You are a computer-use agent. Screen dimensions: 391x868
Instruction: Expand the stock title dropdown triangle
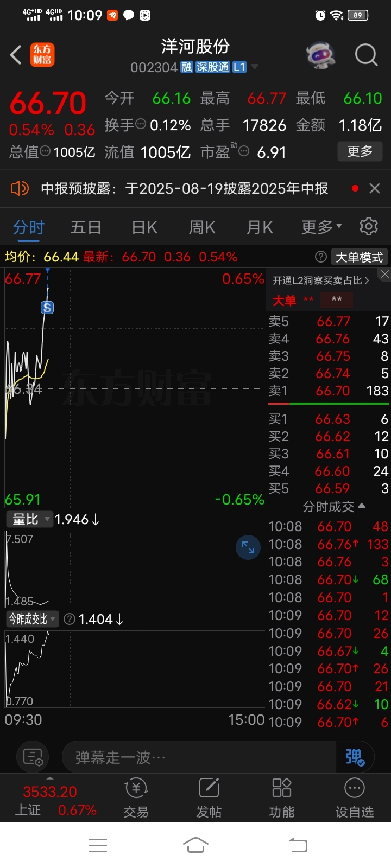coord(254,67)
